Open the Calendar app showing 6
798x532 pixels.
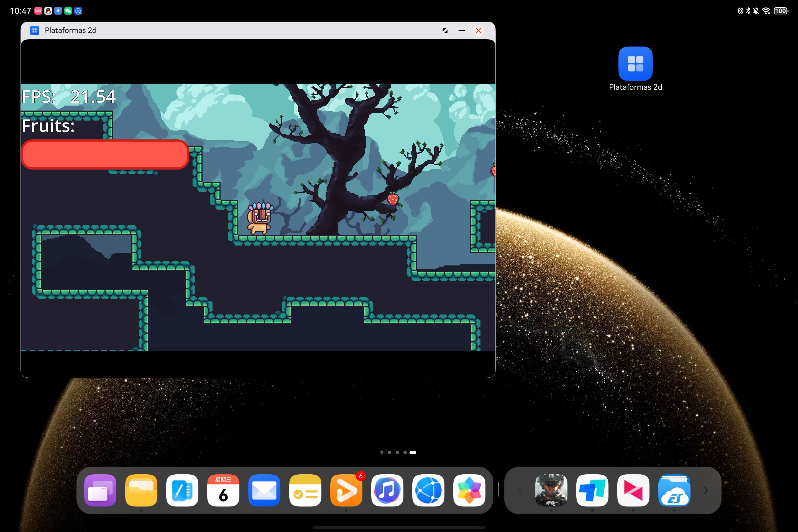[223, 490]
